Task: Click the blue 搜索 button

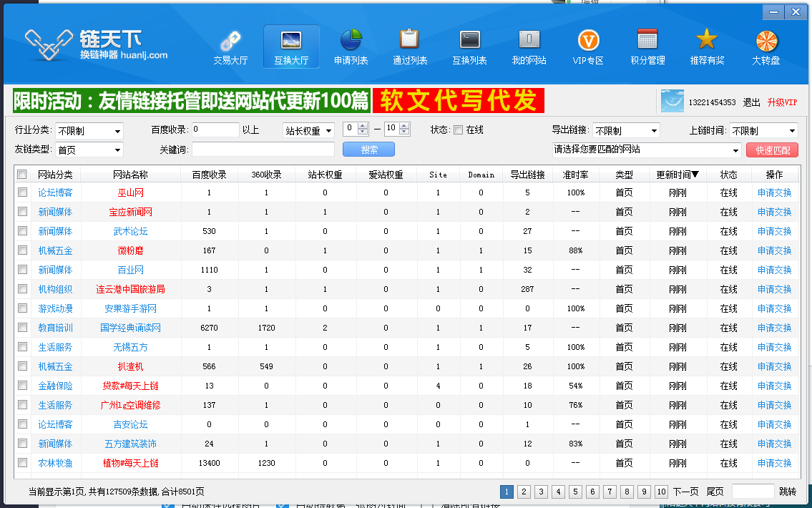Action: coord(368,150)
